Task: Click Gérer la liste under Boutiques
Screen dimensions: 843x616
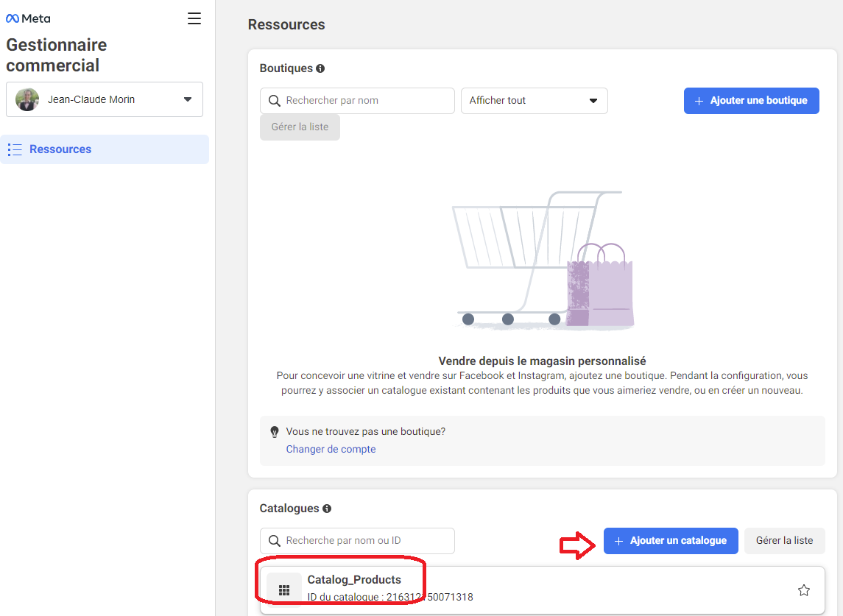Action: click(300, 127)
